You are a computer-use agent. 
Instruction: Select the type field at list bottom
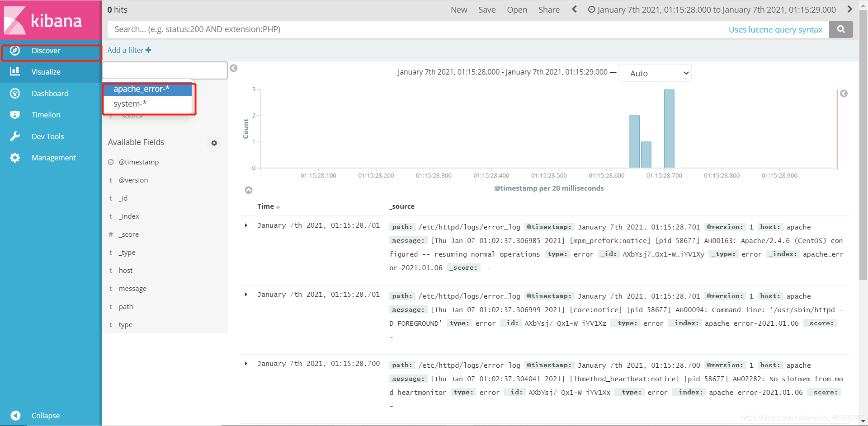click(x=125, y=325)
